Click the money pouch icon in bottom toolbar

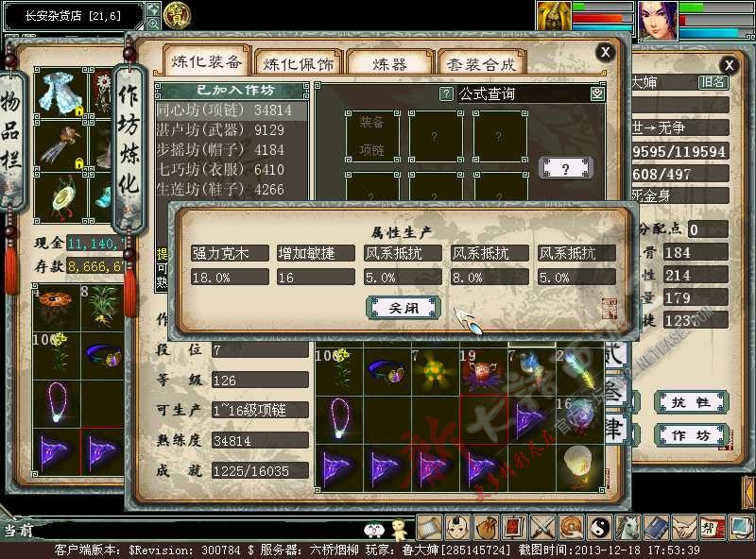tap(486, 528)
